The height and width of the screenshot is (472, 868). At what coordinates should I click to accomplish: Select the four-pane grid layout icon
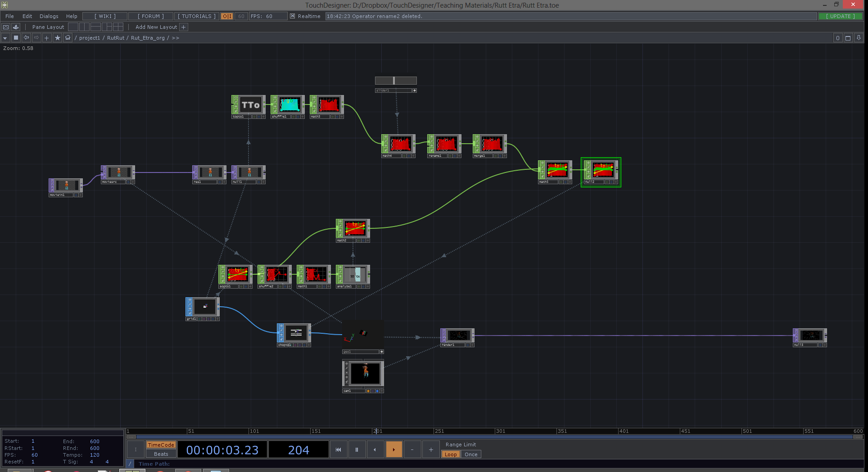pos(118,27)
